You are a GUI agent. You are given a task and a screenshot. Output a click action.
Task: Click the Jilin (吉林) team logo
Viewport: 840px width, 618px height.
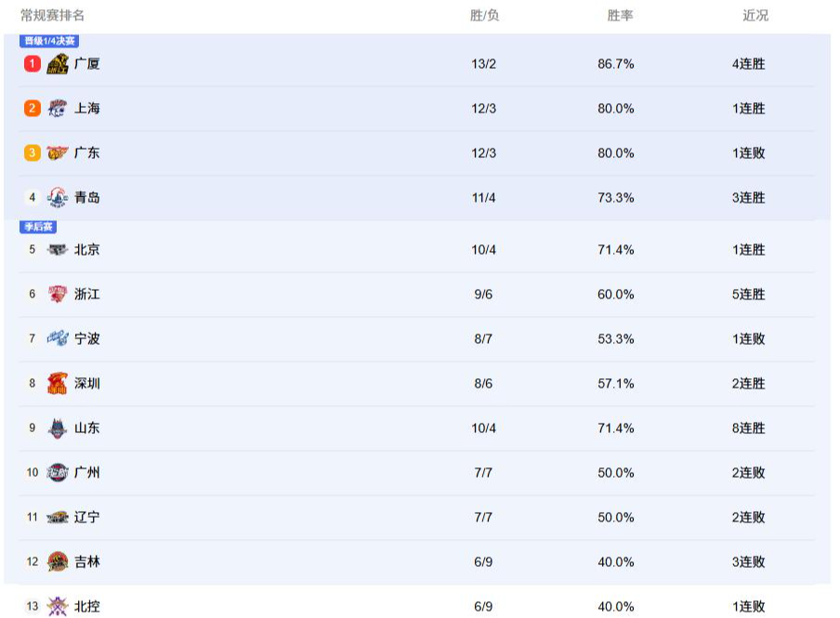(58, 562)
